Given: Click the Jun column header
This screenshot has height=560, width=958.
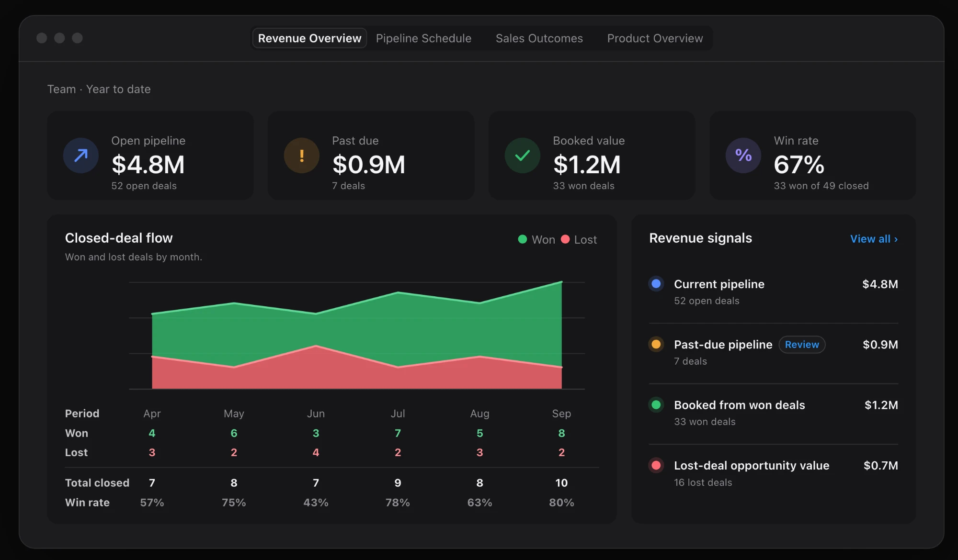Looking at the screenshot, I should [x=316, y=414].
